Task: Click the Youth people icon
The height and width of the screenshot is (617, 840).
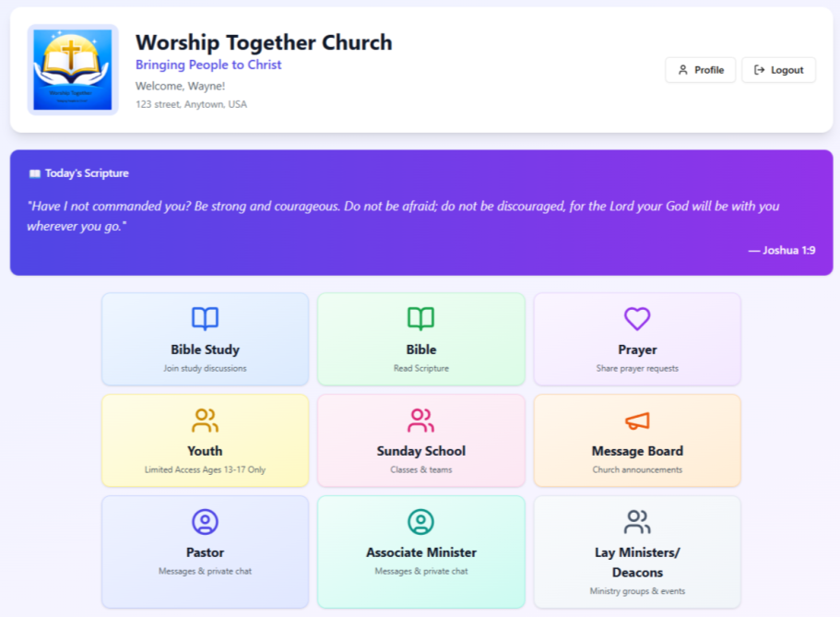Action: point(205,421)
